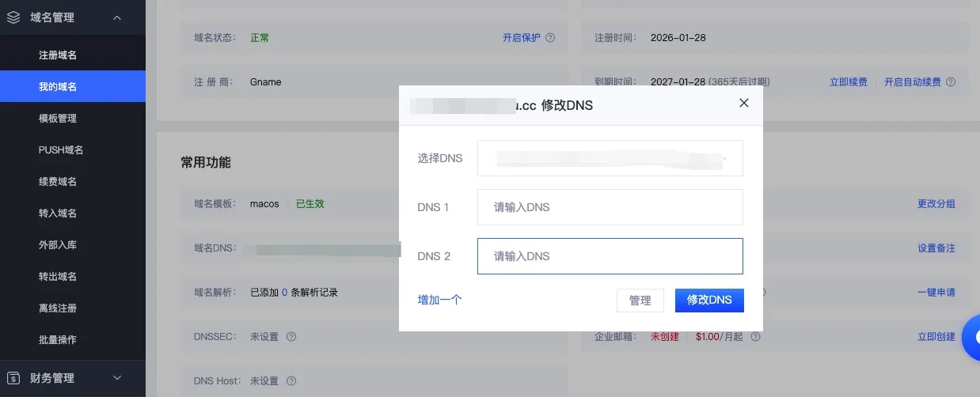This screenshot has width=980, height=397.
Task: Collapse the 域名管理 section chevron
Action: coord(117,17)
